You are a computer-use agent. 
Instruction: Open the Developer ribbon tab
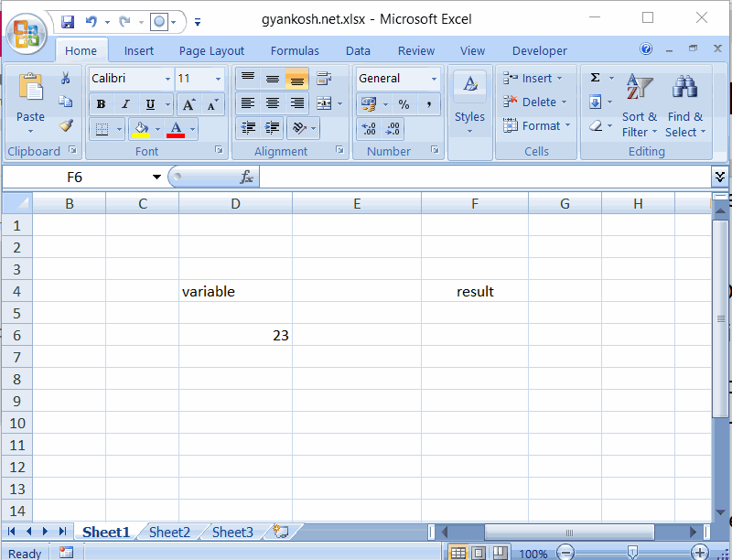point(540,50)
